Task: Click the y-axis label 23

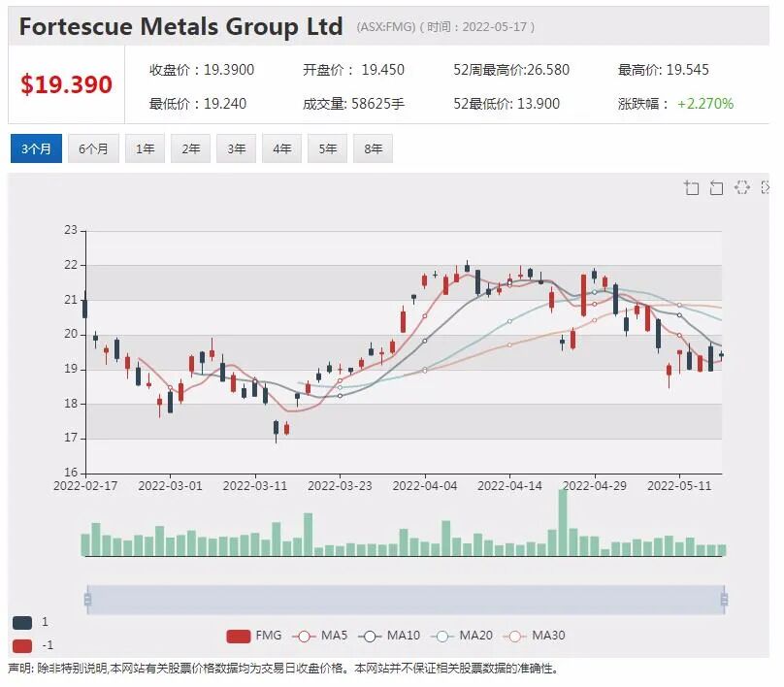Action: [x=71, y=230]
